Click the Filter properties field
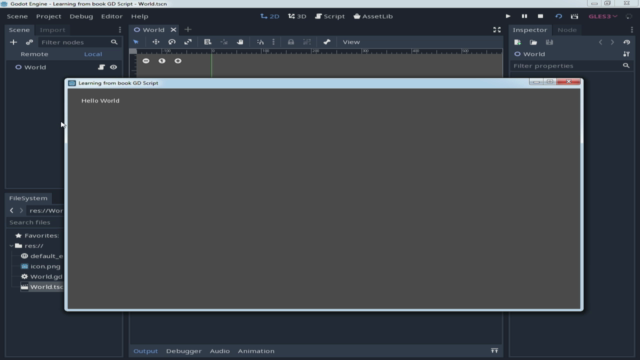Image resolution: width=640 pixels, height=360 pixels. [571, 66]
